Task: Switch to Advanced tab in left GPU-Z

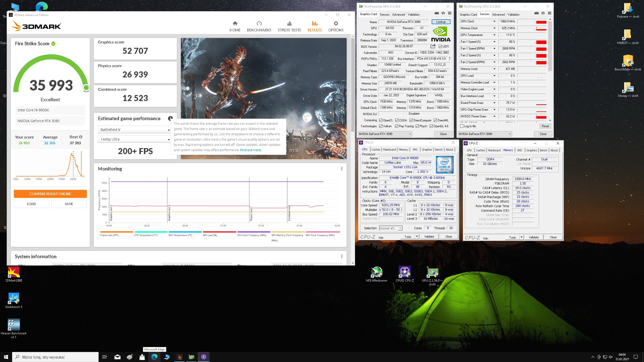Action: [398, 14]
